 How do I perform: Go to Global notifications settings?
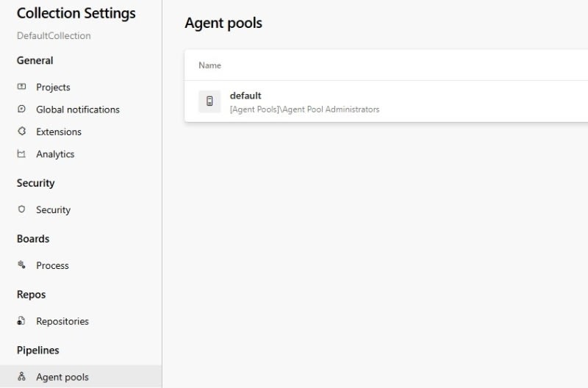pyautogui.click(x=77, y=109)
